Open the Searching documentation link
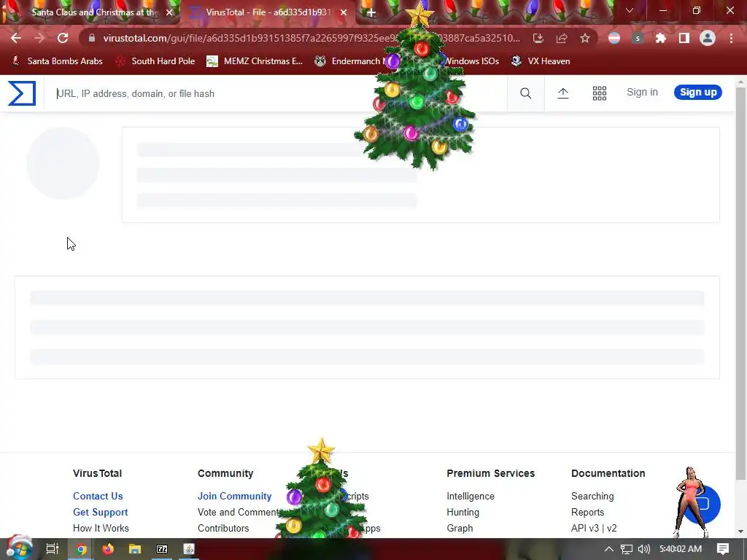747x560 pixels. pyautogui.click(x=592, y=496)
